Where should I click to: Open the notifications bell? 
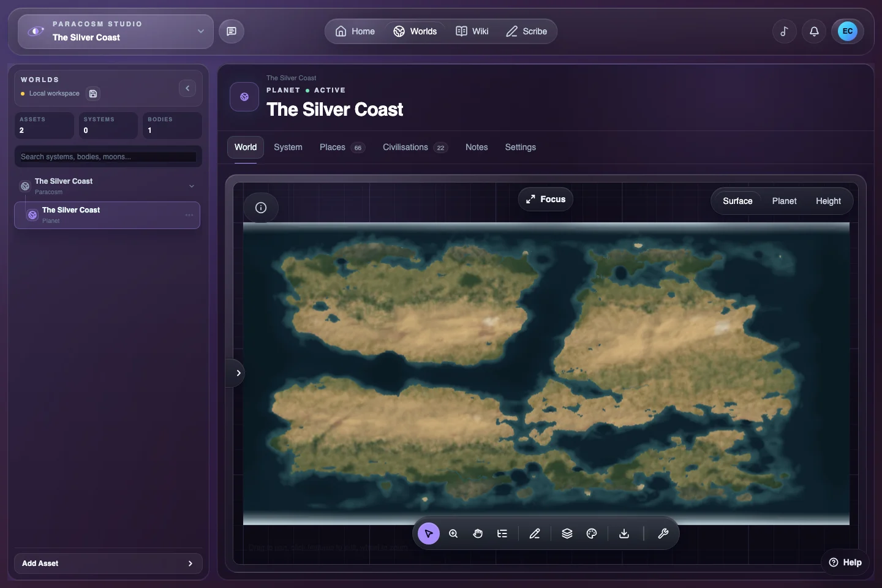click(814, 31)
